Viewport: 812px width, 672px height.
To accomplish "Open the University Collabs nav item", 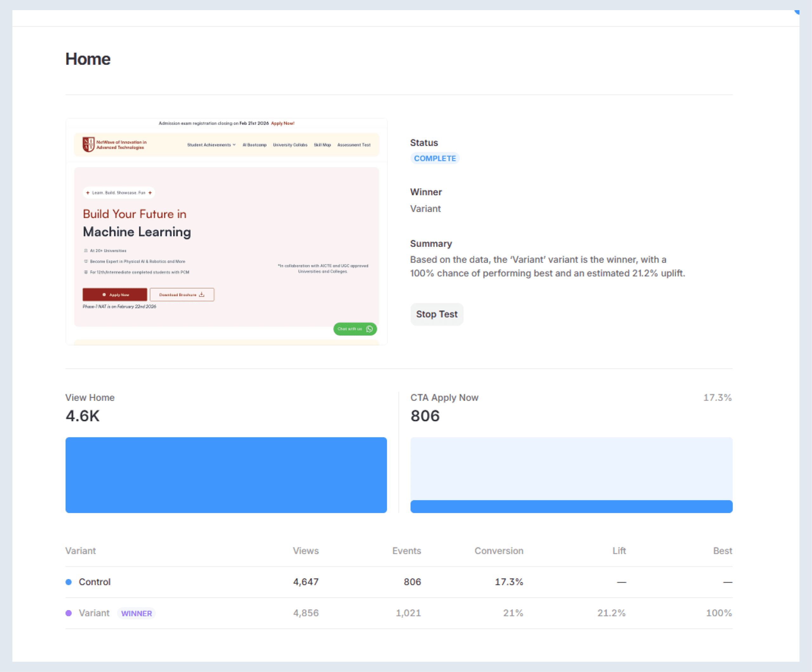I will click(x=290, y=145).
